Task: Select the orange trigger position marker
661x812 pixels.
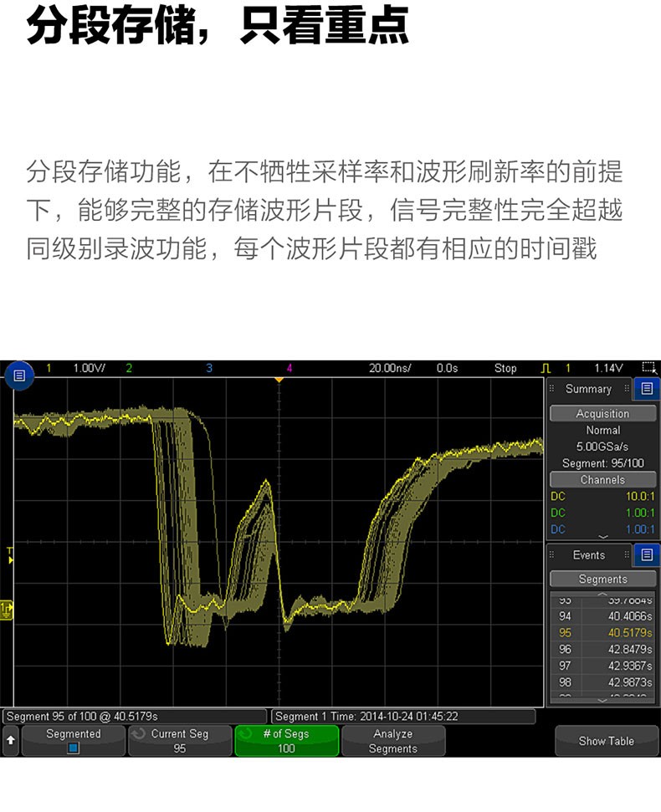Action: click(279, 380)
